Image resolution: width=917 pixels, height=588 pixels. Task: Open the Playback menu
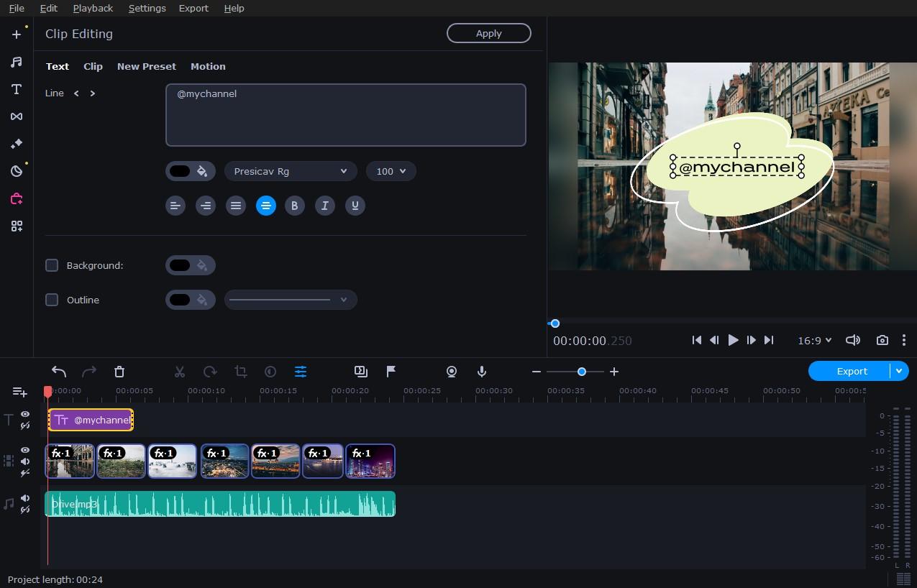click(93, 8)
